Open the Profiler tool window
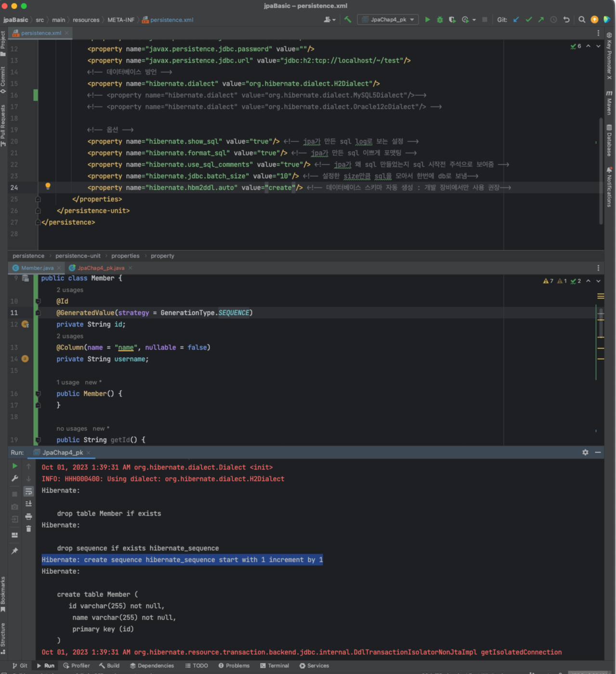 pos(77,666)
